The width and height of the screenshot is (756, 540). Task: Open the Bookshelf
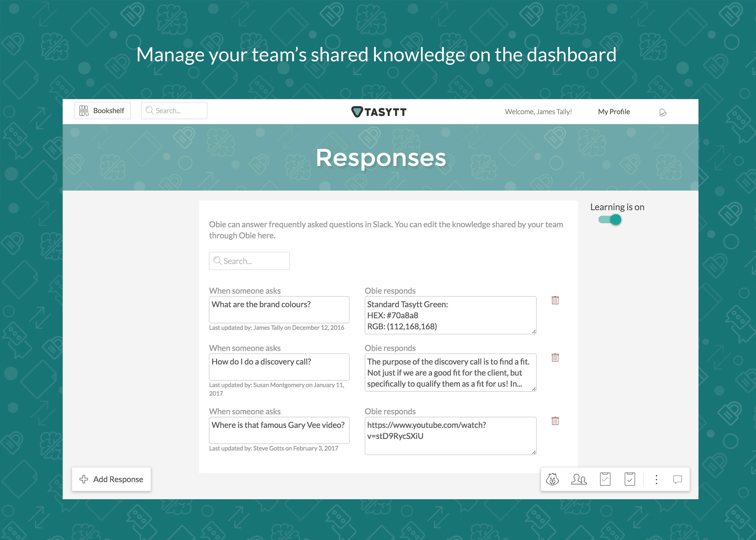tap(102, 111)
